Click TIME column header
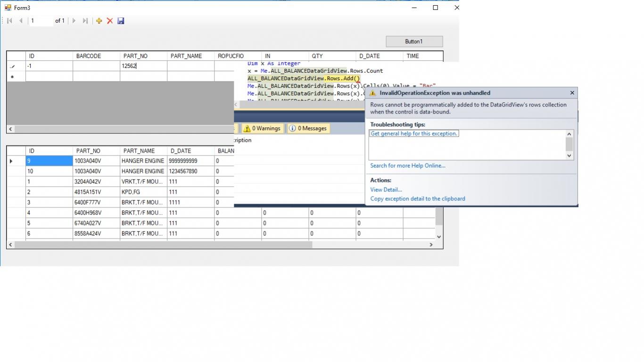 422,56
